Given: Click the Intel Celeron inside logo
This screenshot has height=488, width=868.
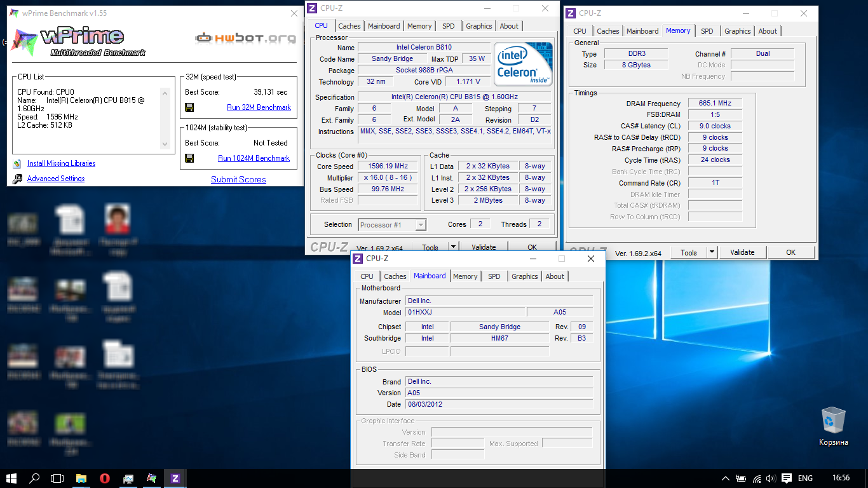Looking at the screenshot, I should click(x=524, y=64).
